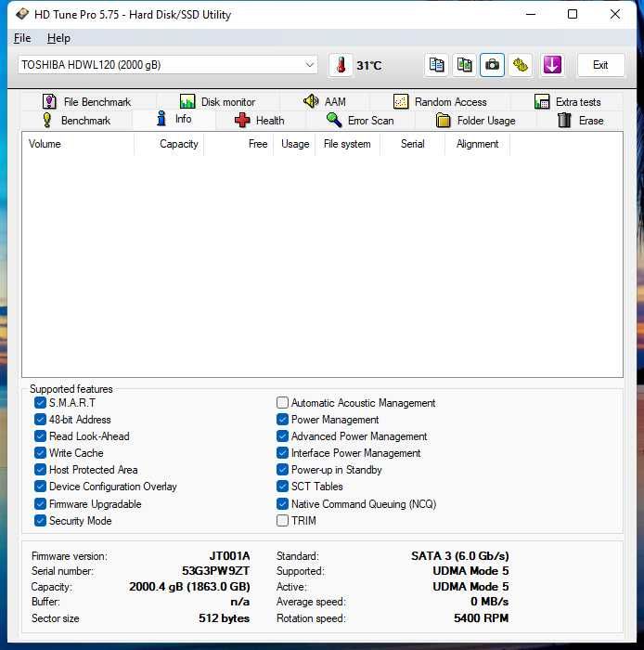This screenshot has height=650, width=644.
Task: Open the Help menu
Action: click(58, 38)
